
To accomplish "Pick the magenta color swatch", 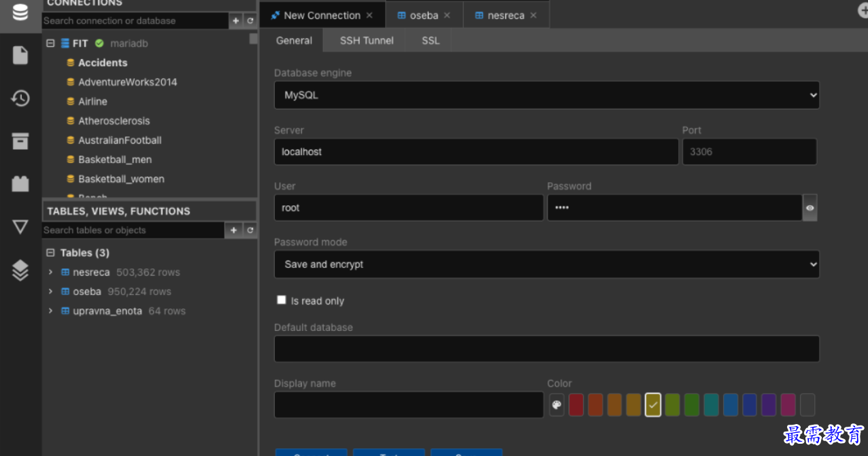I will tap(788, 405).
